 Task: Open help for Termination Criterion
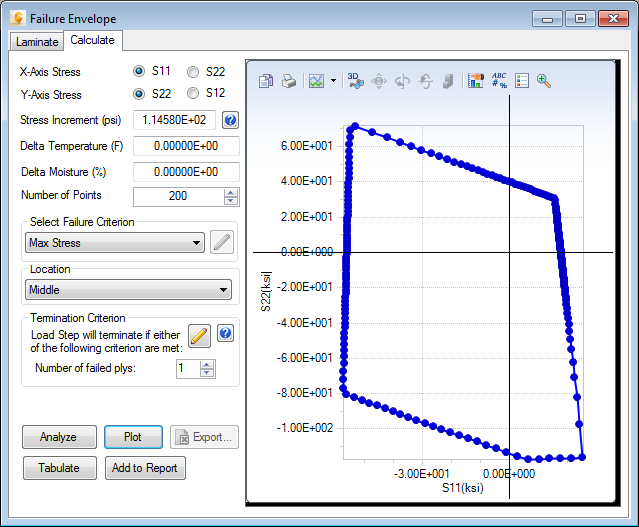[x=225, y=333]
